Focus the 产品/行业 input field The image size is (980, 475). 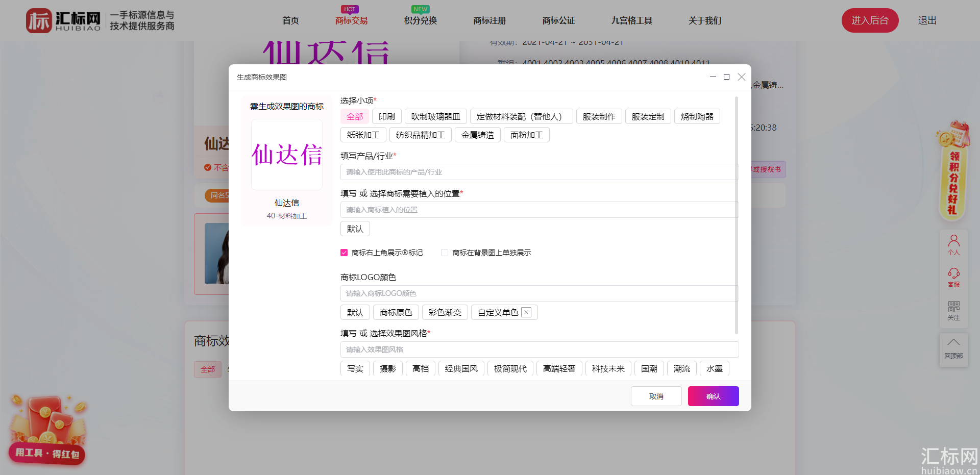point(540,172)
